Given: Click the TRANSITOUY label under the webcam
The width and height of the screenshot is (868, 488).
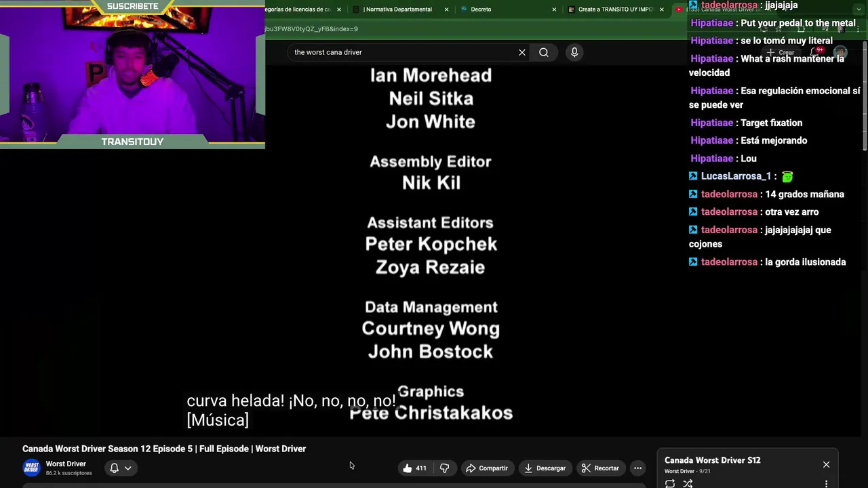Looking at the screenshot, I should click(132, 142).
